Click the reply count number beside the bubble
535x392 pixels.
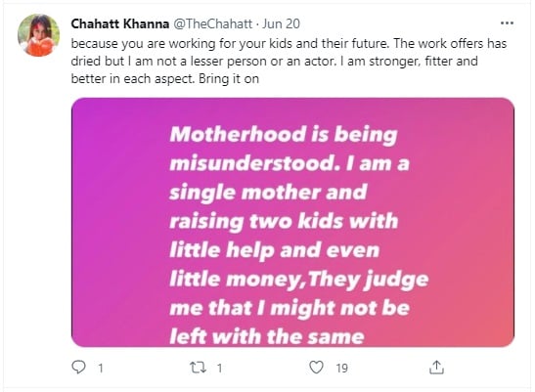[x=101, y=369]
